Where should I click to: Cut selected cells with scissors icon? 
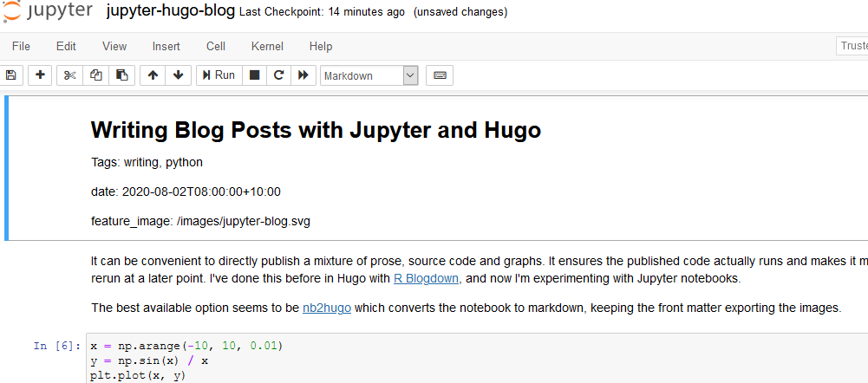(70, 75)
